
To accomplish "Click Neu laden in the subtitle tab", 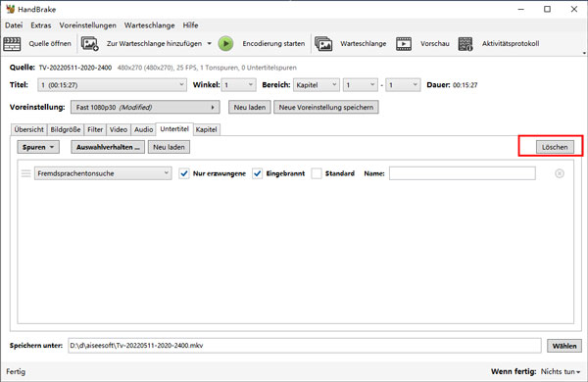I will [169, 147].
